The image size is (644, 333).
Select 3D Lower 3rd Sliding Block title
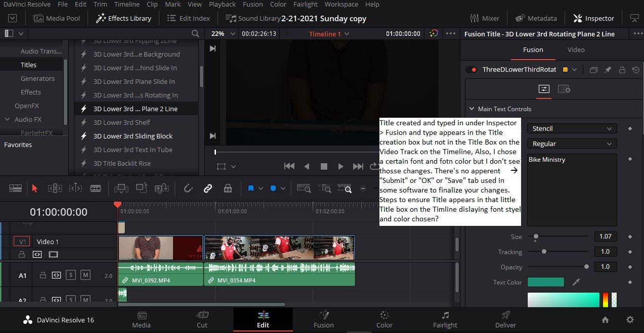click(133, 136)
